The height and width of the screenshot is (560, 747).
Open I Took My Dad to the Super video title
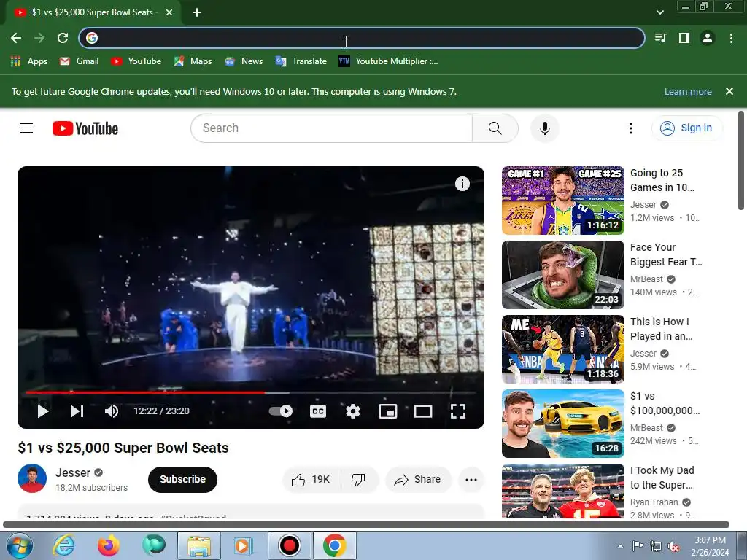(x=662, y=478)
